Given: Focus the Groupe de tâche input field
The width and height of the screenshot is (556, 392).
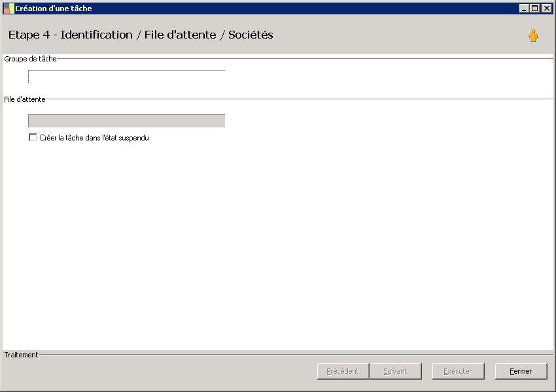Looking at the screenshot, I should tap(127, 76).
